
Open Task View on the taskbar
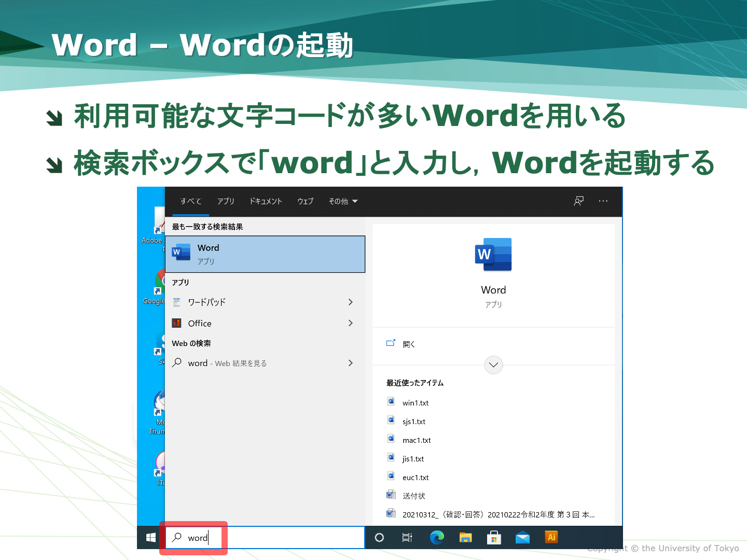(407, 538)
